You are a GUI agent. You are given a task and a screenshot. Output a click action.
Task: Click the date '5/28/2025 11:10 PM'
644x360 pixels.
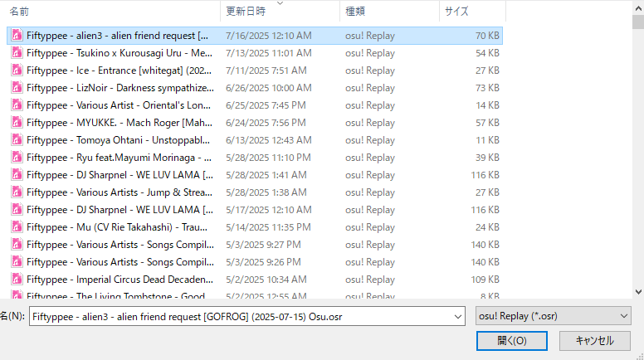click(268, 158)
